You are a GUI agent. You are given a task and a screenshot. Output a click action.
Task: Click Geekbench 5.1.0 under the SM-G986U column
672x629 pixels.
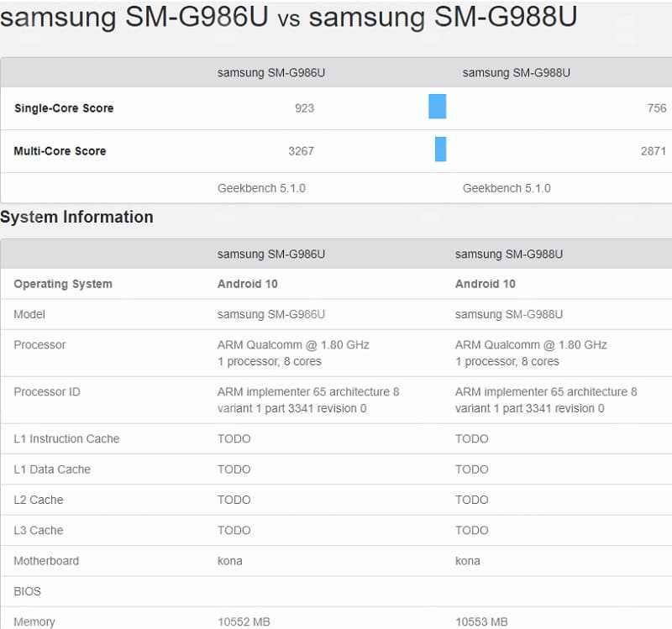(x=261, y=188)
